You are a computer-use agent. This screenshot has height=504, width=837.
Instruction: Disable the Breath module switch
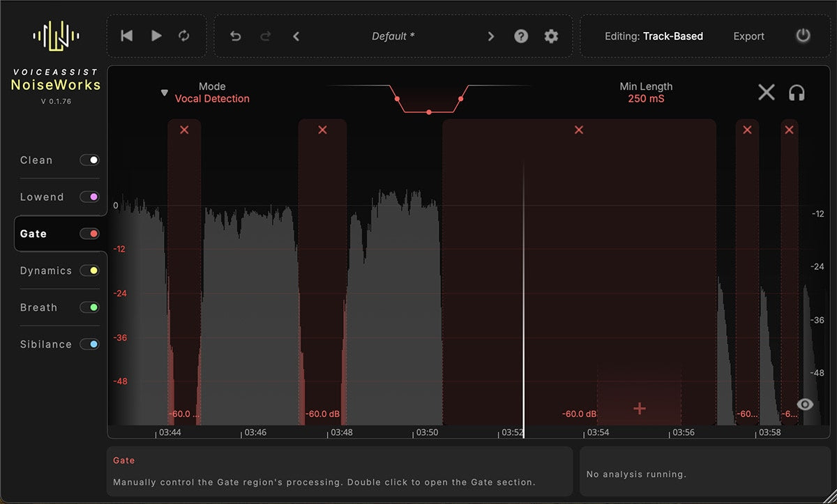(89, 307)
